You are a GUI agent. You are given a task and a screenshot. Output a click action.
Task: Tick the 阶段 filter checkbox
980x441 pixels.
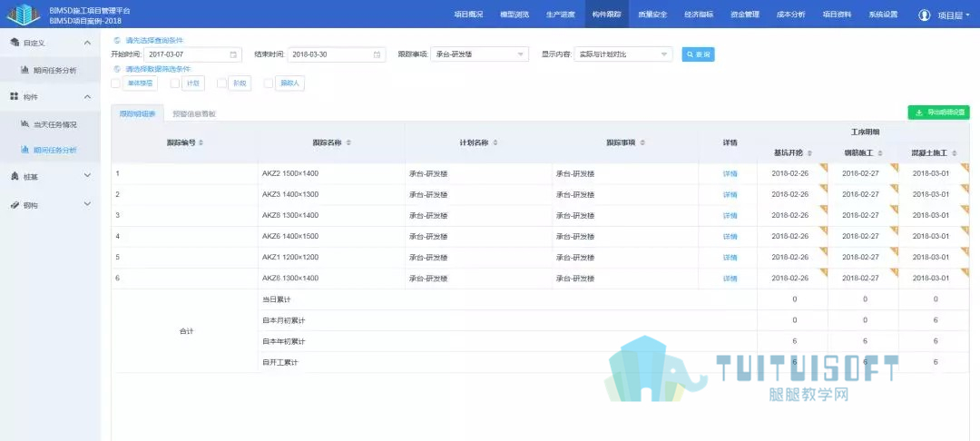221,83
